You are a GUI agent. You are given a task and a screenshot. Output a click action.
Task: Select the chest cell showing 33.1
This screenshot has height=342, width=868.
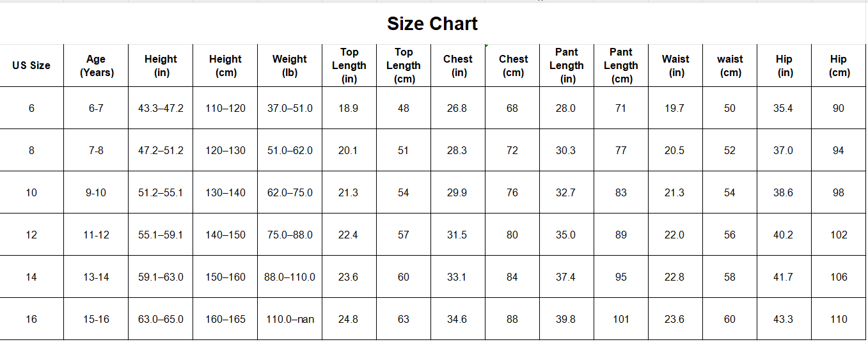point(457,277)
